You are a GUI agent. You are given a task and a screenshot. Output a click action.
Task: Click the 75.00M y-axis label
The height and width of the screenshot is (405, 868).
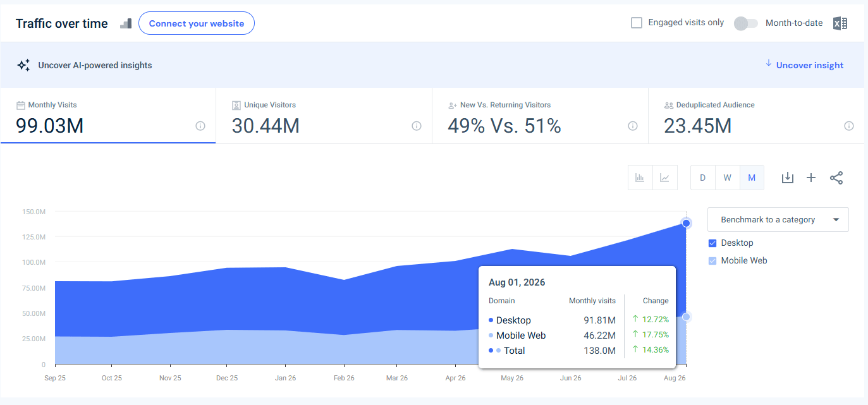pyautogui.click(x=34, y=288)
